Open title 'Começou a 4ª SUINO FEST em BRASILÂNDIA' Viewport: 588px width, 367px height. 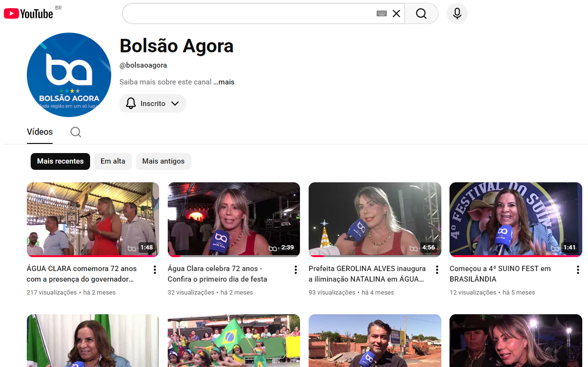[x=500, y=274]
